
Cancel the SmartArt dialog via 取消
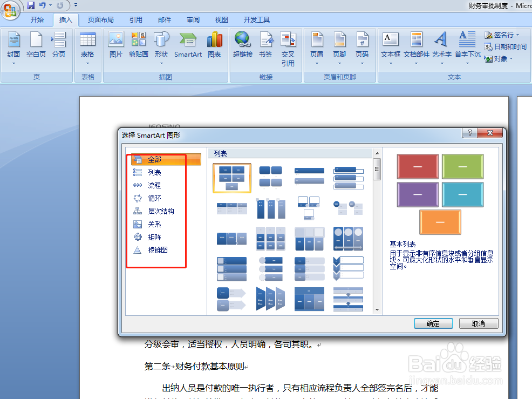[479, 323]
